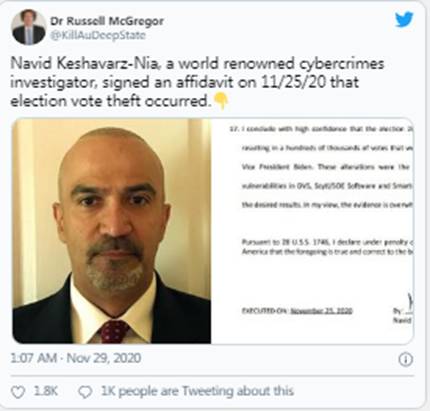This screenshot has height=411, width=430.
Task: Click the Nov 29, 2020 date
Action: point(104,358)
